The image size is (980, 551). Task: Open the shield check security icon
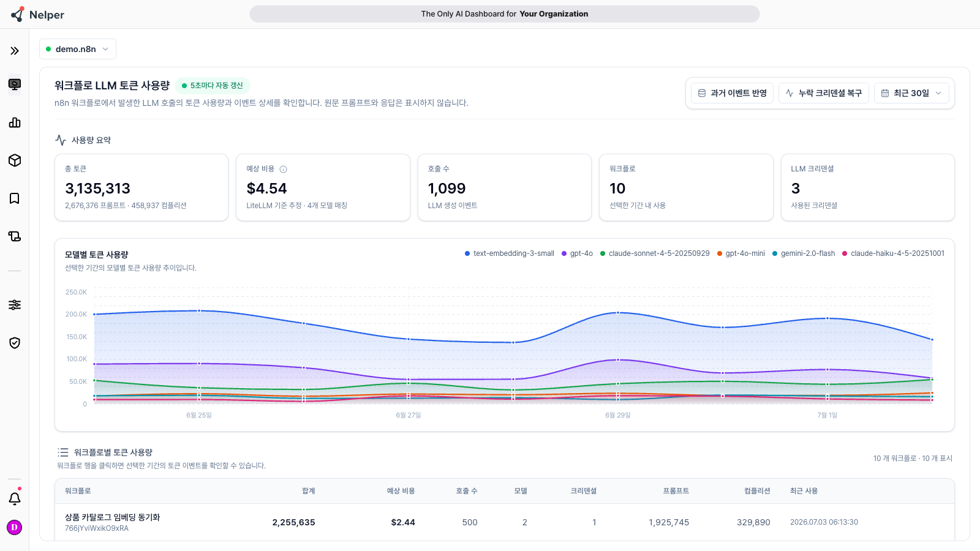pyautogui.click(x=15, y=343)
